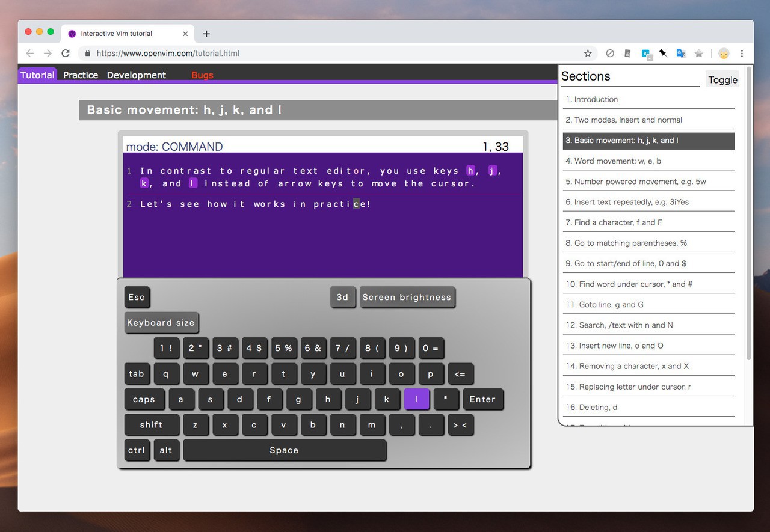Click the backspace <= key
Screen dimensions: 770x532
[460, 373]
